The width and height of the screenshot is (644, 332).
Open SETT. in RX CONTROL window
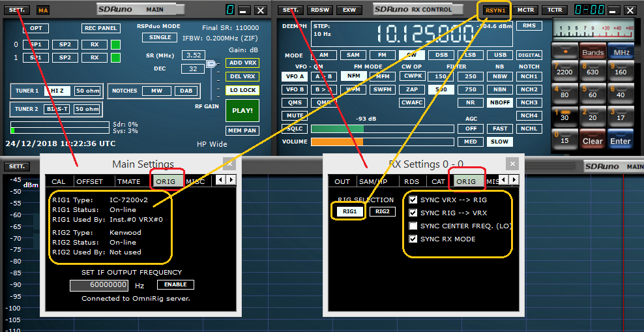[291, 10]
